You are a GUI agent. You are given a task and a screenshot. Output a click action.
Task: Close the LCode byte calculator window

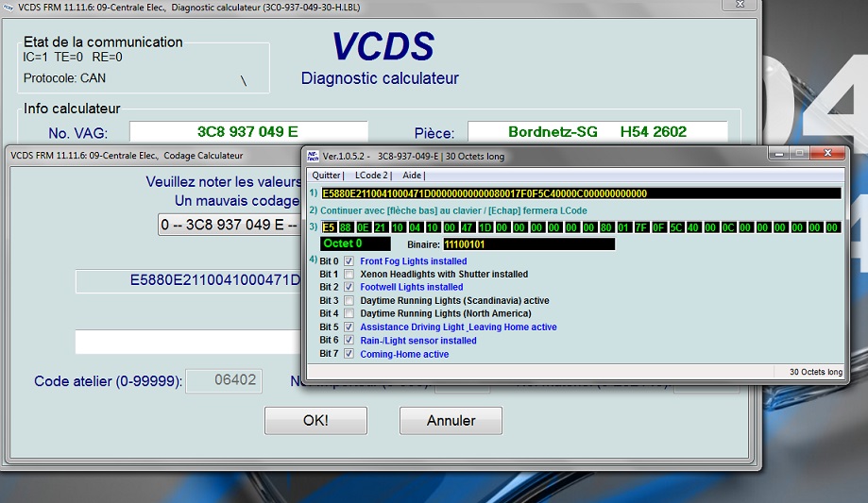[827, 153]
